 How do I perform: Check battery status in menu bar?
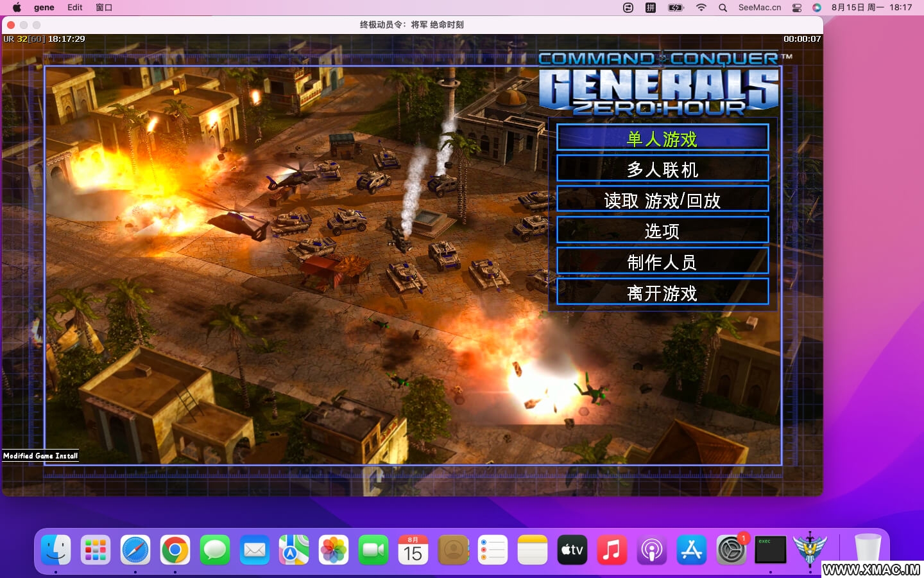pos(676,8)
